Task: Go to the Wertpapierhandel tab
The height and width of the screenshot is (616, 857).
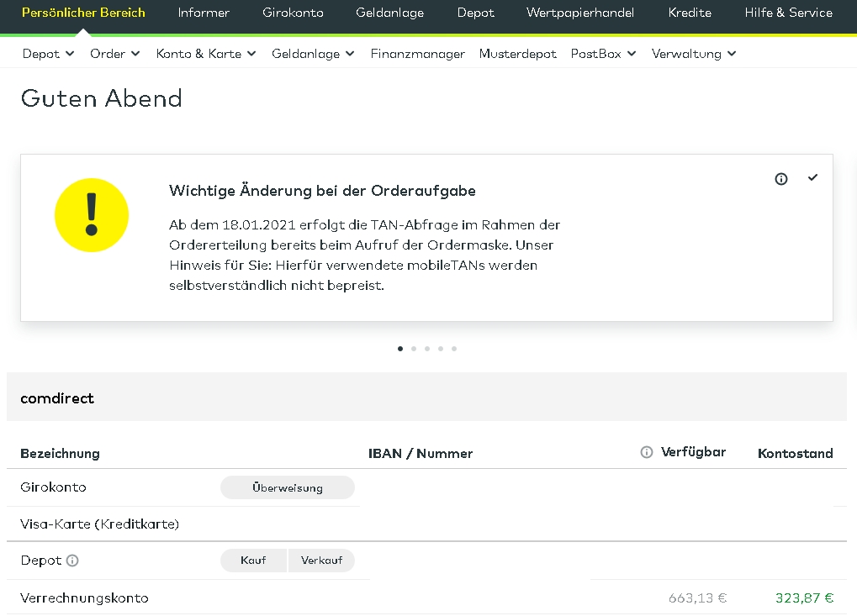Action: pyautogui.click(x=580, y=13)
